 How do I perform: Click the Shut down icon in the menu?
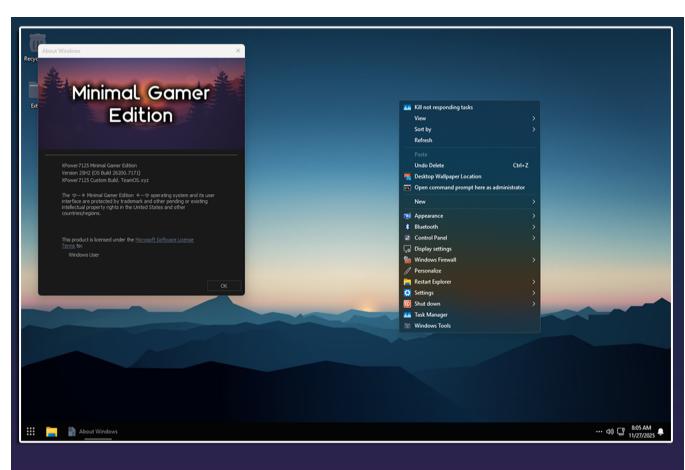click(407, 304)
